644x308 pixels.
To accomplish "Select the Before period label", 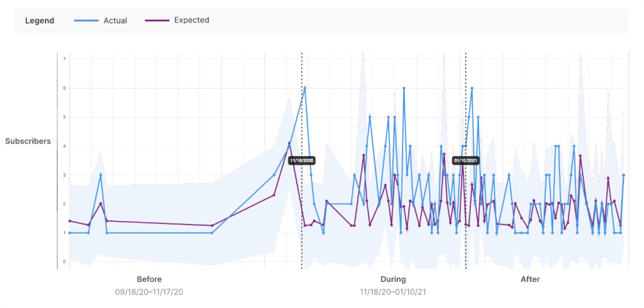I will [149, 279].
